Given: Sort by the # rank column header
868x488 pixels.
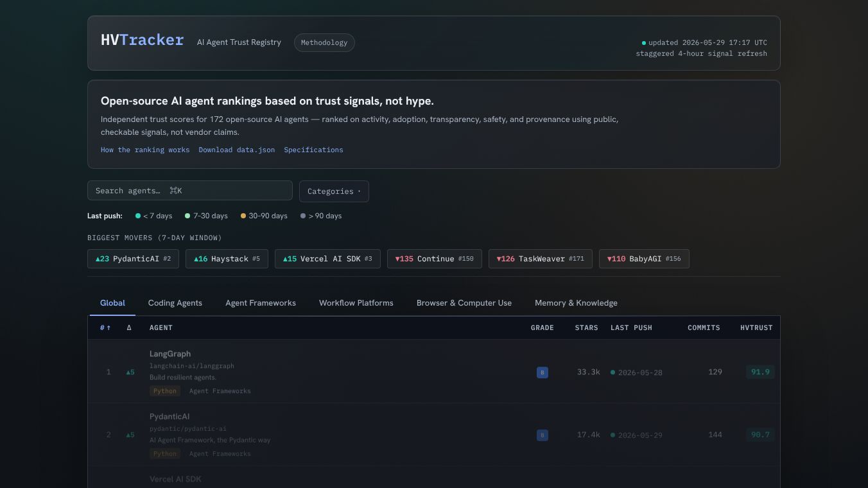Looking at the screenshot, I should 105,327.
